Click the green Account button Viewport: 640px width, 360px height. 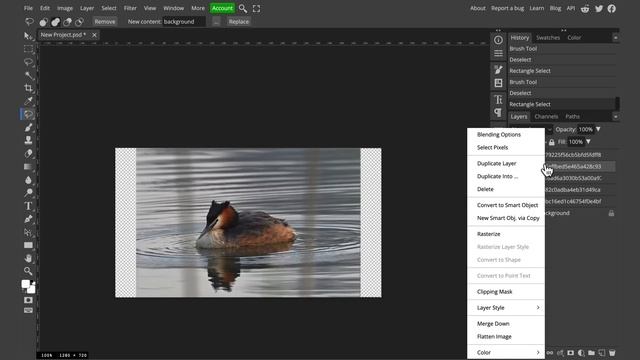[x=222, y=8]
